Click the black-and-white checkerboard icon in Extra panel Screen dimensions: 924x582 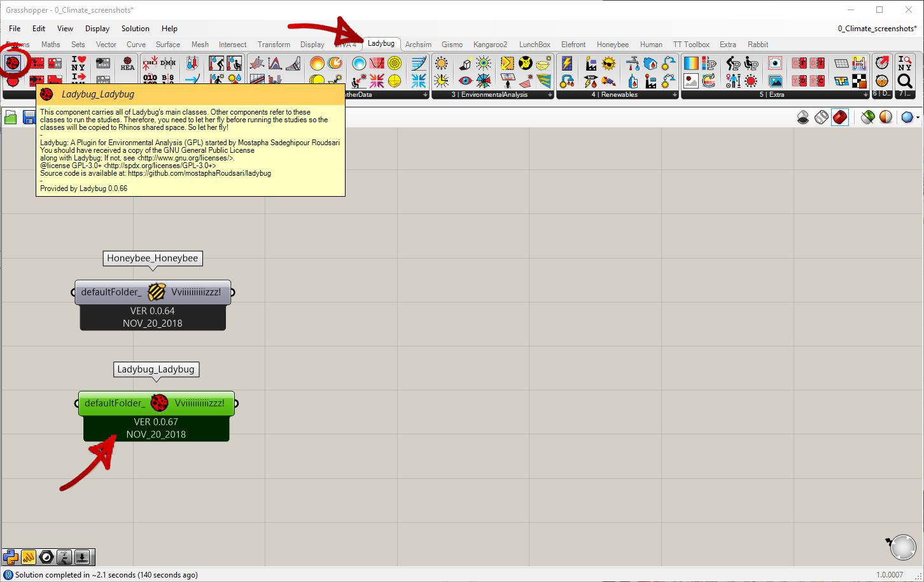pyautogui.click(x=859, y=81)
